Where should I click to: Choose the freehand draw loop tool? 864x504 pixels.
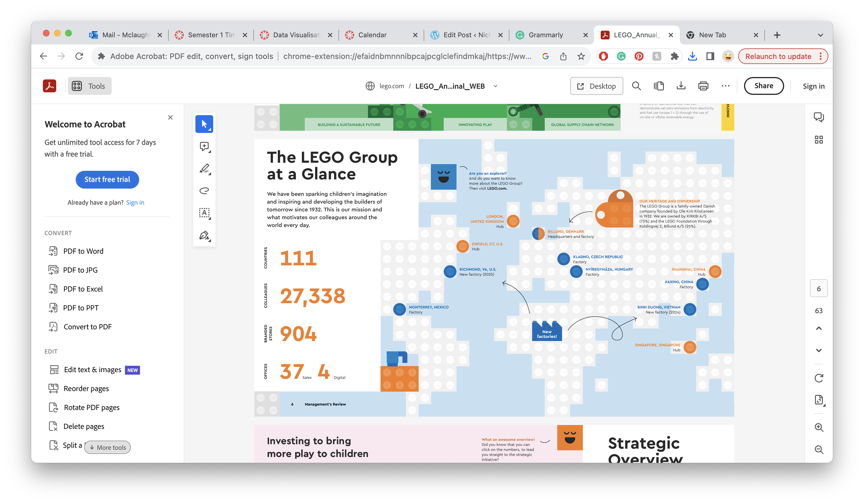point(204,191)
